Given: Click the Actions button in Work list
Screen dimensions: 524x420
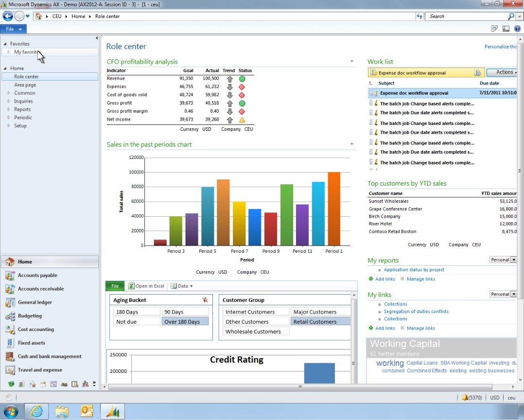Looking at the screenshot, I should click(x=502, y=72).
